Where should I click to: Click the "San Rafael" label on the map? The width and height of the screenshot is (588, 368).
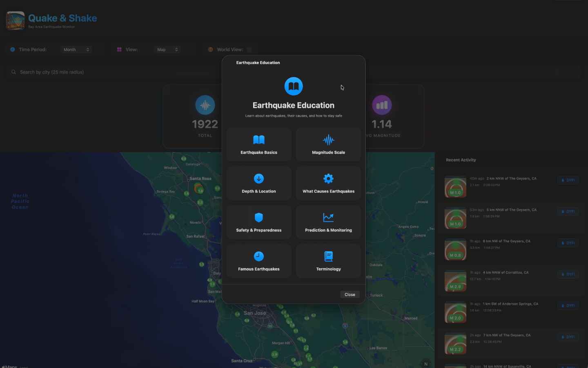pos(195,236)
